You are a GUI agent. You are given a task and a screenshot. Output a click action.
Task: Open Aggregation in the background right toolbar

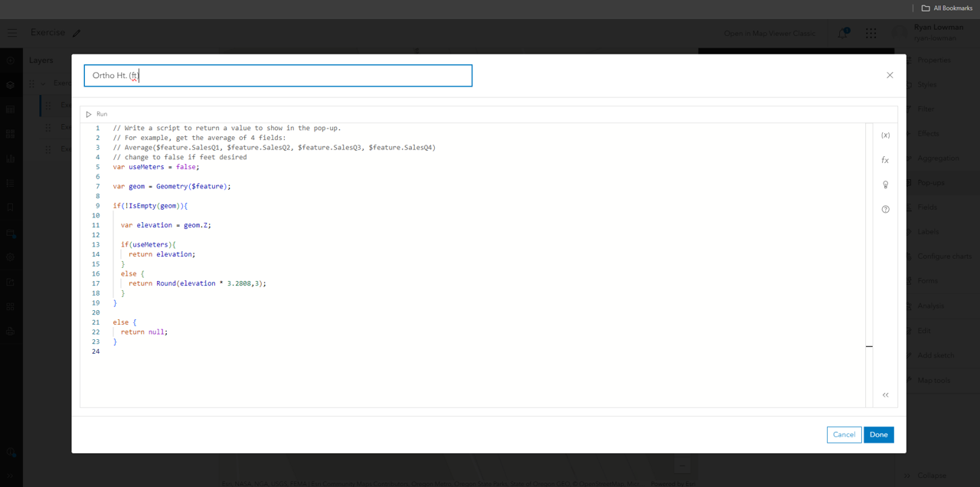(938, 158)
